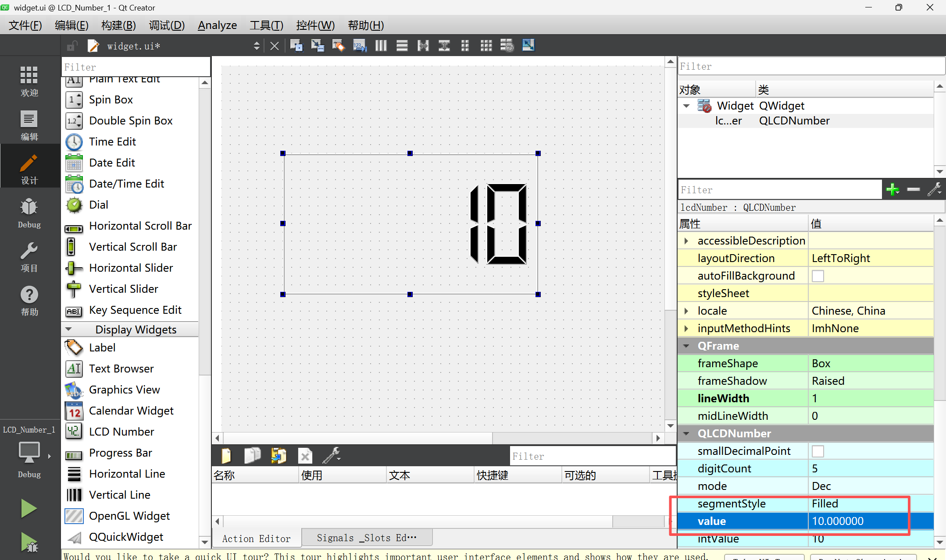Click the Adjust Size toolbar icon
This screenshot has width=946, height=560.
coord(528,46)
